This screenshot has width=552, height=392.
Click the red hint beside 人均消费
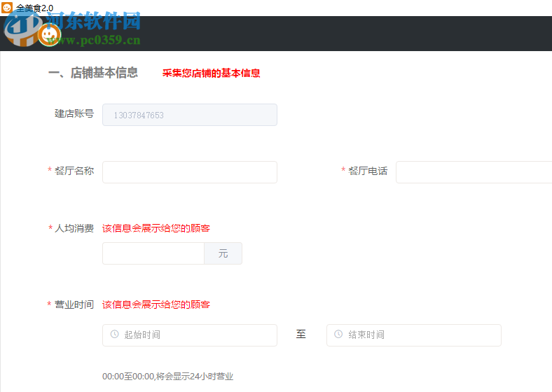156,228
